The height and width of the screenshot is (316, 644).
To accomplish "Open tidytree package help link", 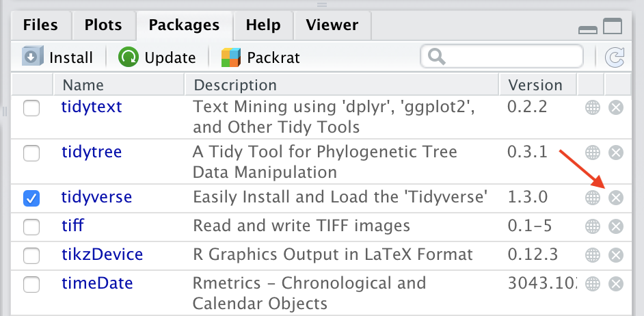I will 92,152.
